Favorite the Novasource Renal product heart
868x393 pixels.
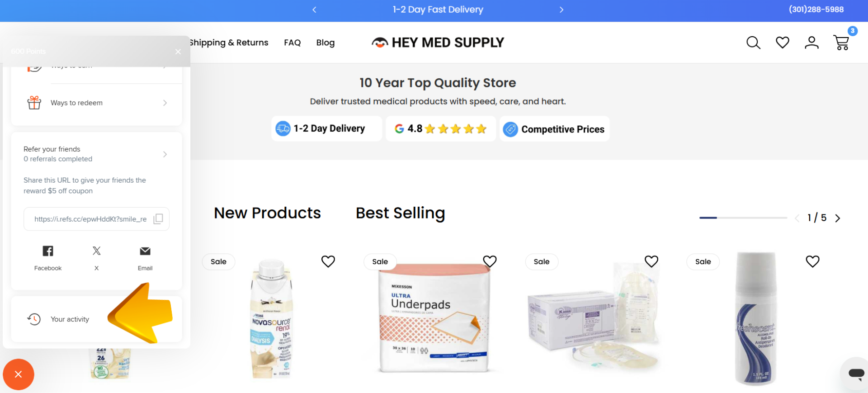tap(328, 261)
